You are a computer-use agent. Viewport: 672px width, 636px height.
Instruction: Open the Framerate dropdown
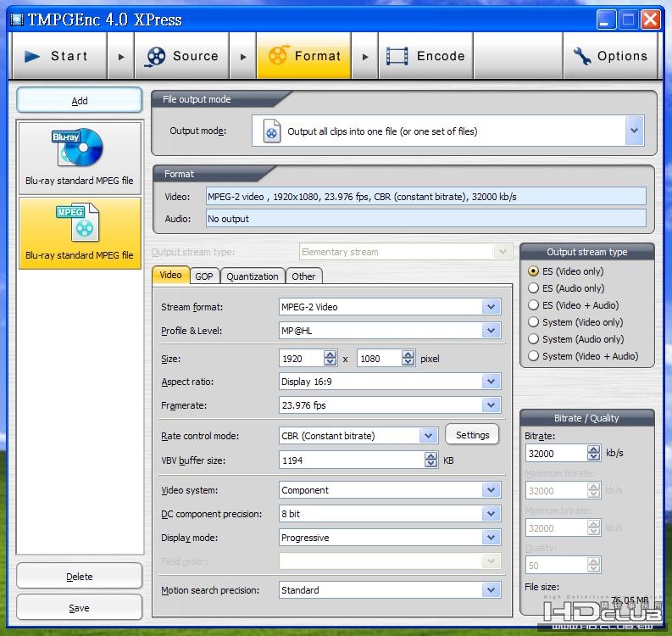click(x=491, y=405)
